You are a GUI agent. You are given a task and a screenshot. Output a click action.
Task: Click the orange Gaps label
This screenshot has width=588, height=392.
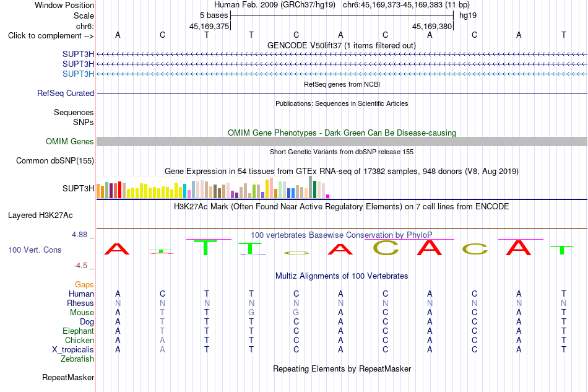(x=84, y=284)
